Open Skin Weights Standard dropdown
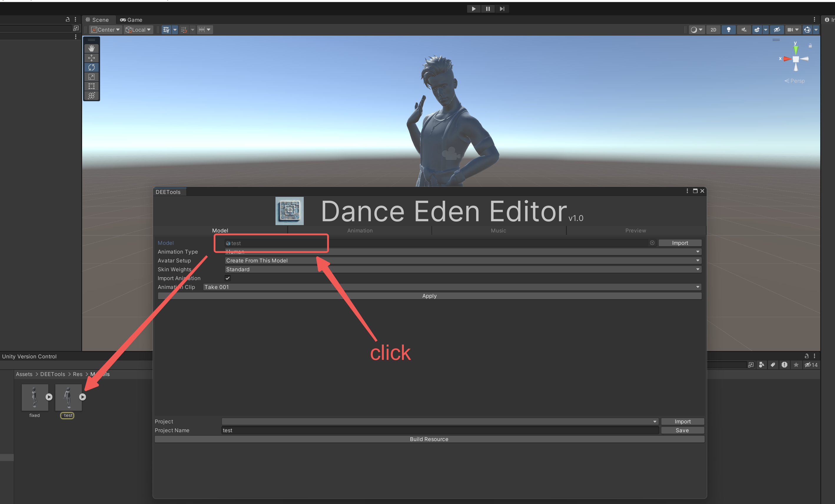This screenshot has height=504, width=835. point(463,269)
